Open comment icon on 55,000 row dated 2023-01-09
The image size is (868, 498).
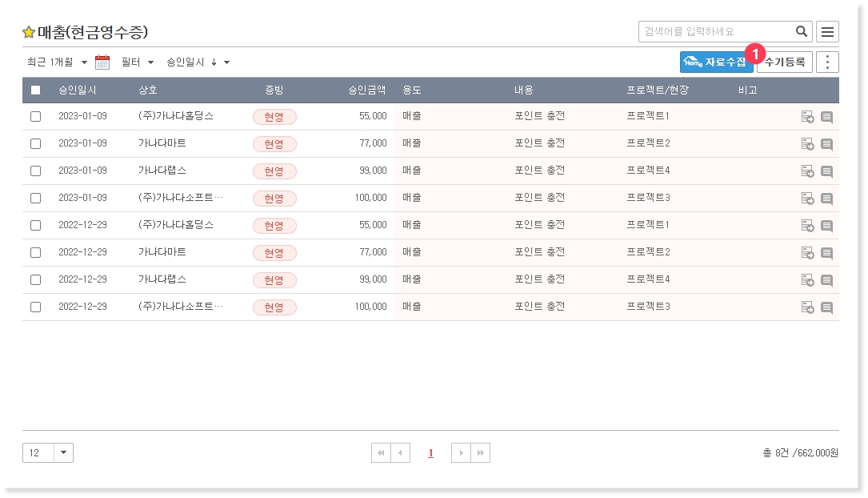point(826,117)
